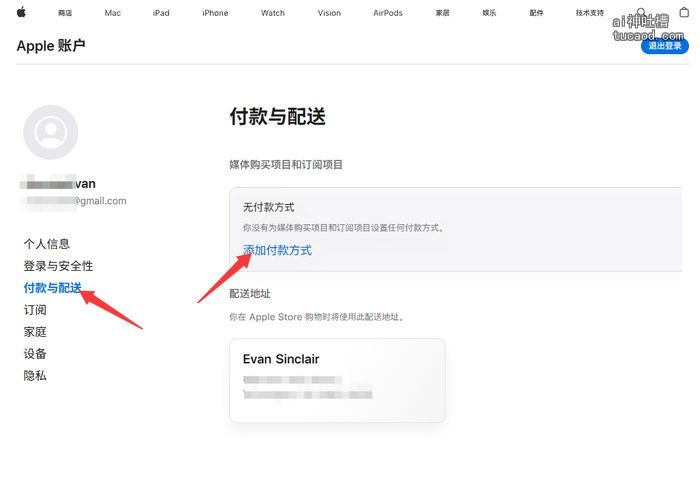The width and height of the screenshot is (700, 504).
Task: Click the 添加付款方式 link
Action: (277, 250)
